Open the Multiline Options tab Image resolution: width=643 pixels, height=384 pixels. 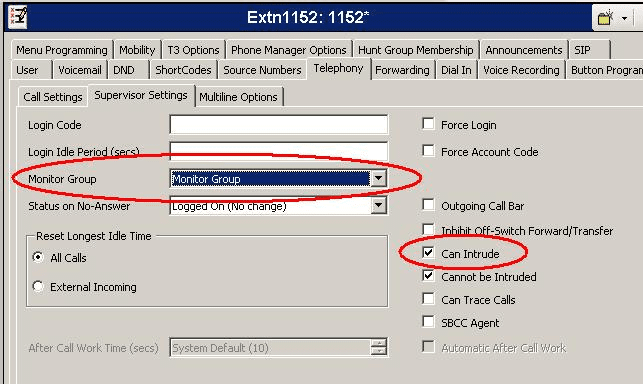coord(239,97)
